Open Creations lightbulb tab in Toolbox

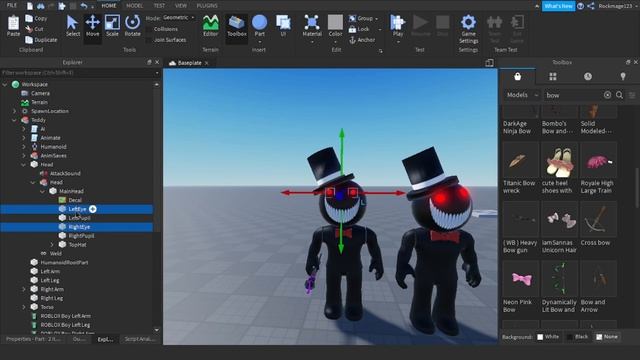pyautogui.click(x=623, y=76)
